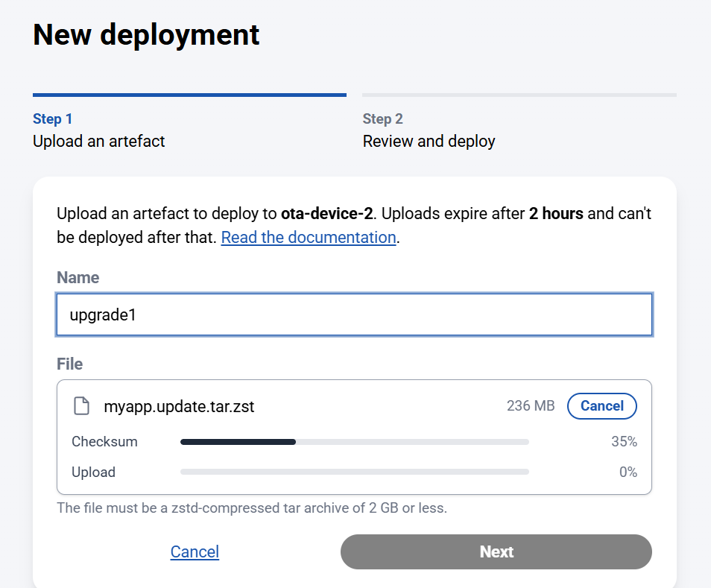Click the Upload progress row label

[93, 472]
